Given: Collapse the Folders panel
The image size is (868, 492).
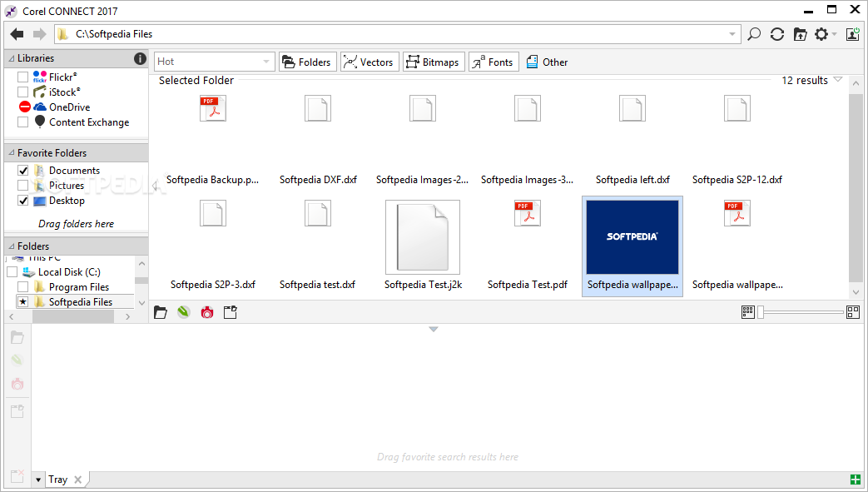Looking at the screenshot, I should 12,246.
